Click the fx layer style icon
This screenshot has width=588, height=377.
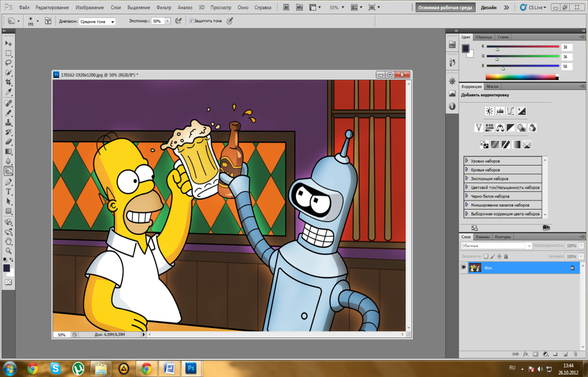(525, 354)
